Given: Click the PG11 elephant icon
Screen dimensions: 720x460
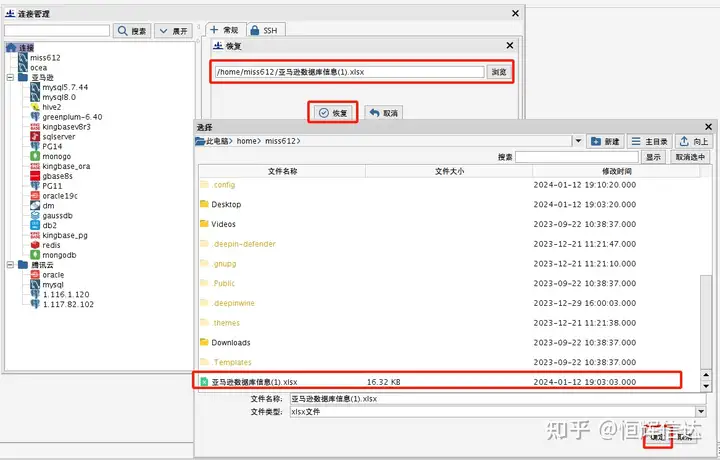Looking at the screenshot, I should (35, 186).
